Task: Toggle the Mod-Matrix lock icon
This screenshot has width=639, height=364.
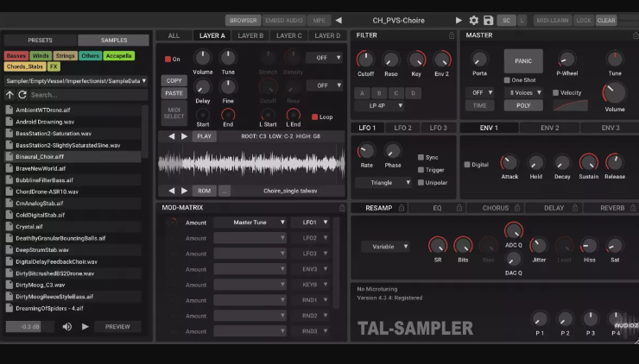Action: click(x=342, y=208)
